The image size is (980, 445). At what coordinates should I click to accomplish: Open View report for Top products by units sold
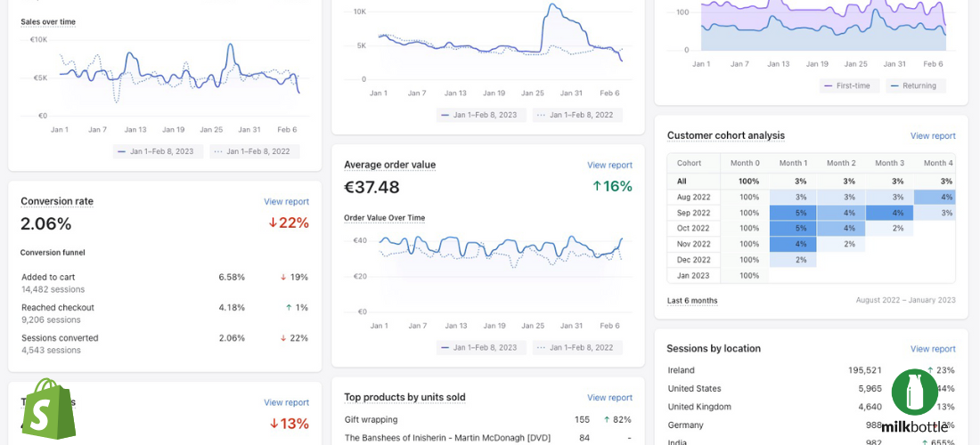pos(609,398)
